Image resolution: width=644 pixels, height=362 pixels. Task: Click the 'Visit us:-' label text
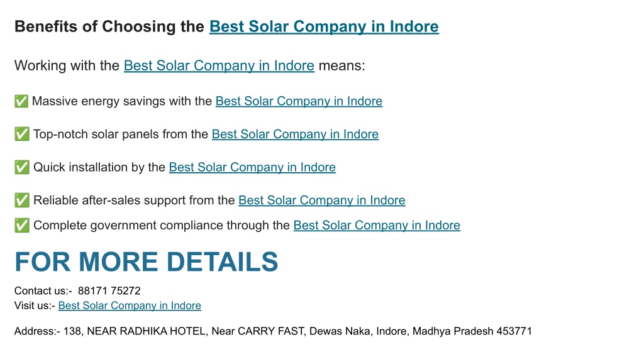(x=35, y=306)
